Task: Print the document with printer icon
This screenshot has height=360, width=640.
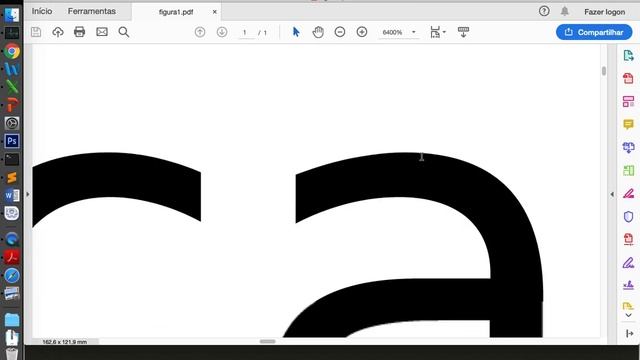Action: (x=80, y=32)
